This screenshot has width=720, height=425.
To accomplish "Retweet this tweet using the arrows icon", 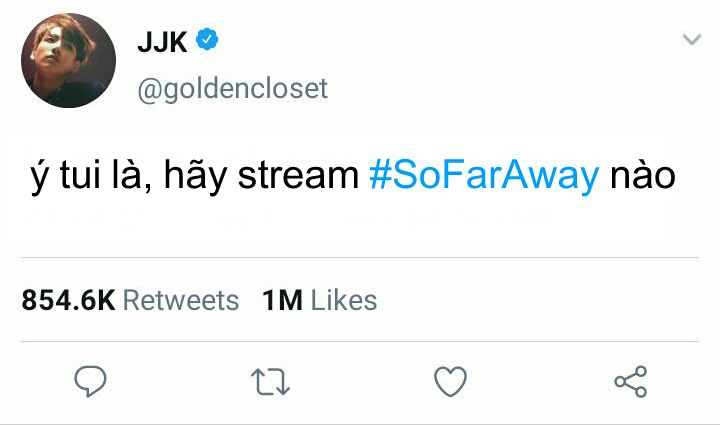I will click(270, 382).
